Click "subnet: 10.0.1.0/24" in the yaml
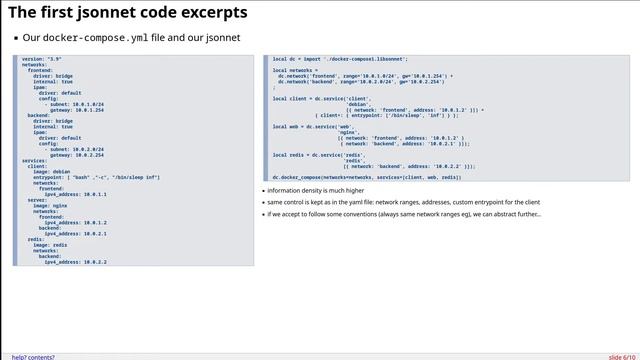The height and width of the screenshot is (360, 640). click(x=74, y=104)
